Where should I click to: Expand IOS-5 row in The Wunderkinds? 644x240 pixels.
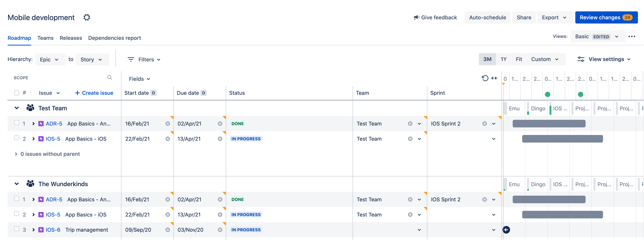point(33,214)
